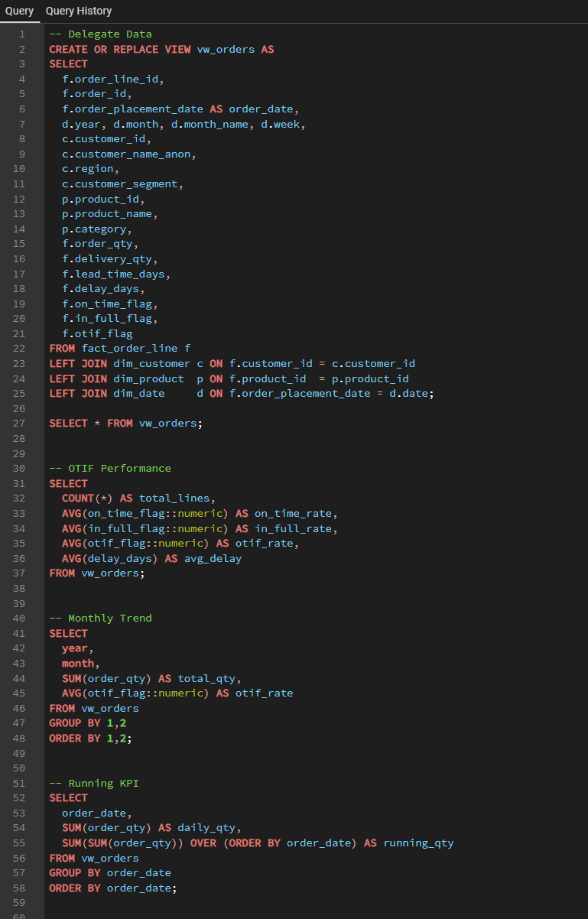Select the Query tab
Image resolution: width=588 pixels, height=919 pixels.
coord(19,11)
